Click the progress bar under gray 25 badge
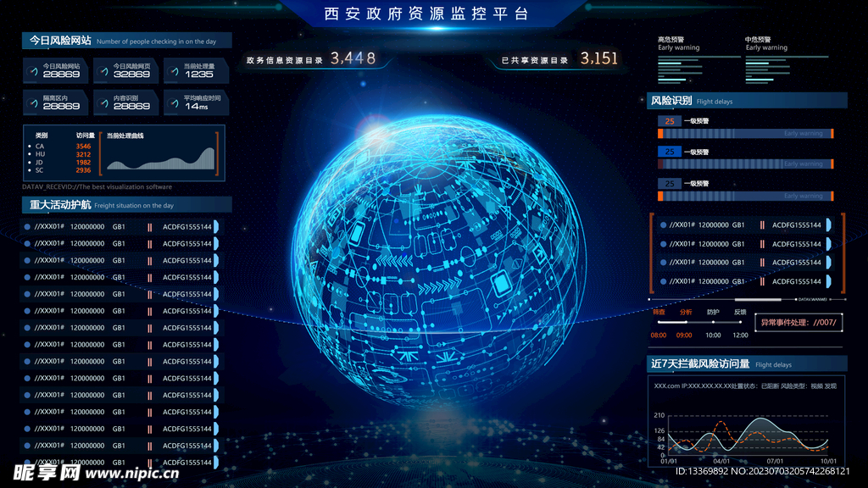Viewport: 868px width, 488px height. 746,196
